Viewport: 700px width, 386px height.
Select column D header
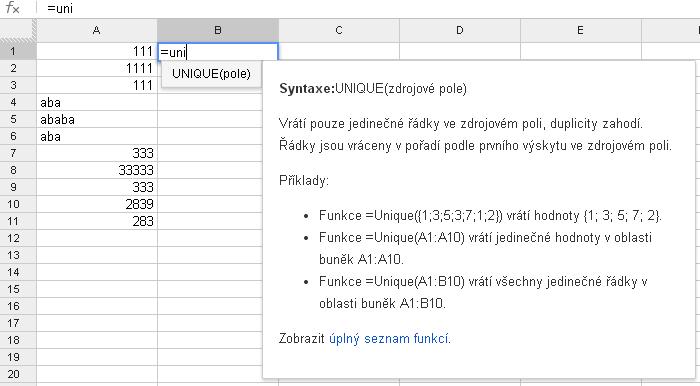click(x=460, y=30)
